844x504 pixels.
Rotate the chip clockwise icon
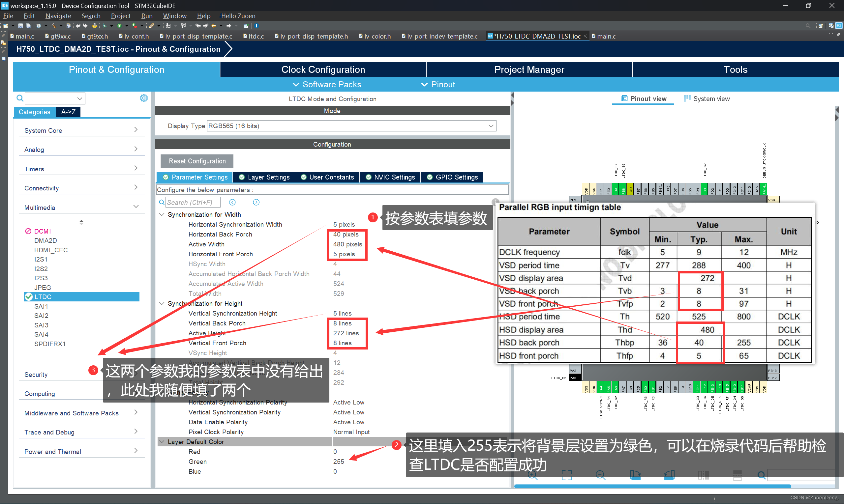tap(635, 475)
